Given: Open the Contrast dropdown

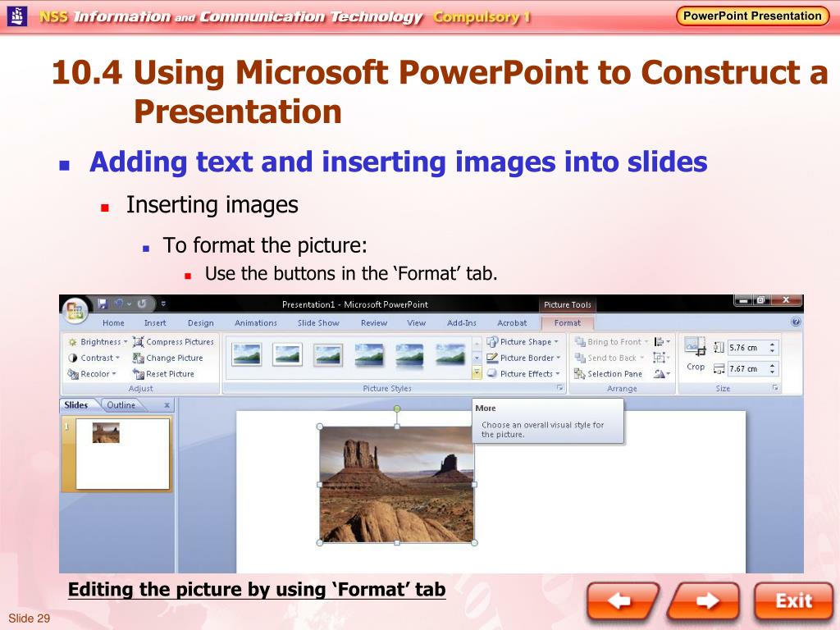Looking at the screenshot, I should tap(94, 358).
